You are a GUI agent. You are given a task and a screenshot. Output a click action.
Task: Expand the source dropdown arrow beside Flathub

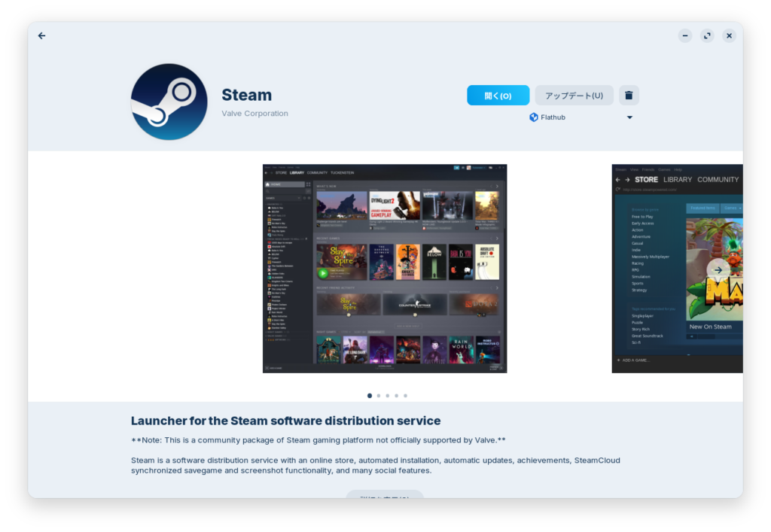click(629, 117)
